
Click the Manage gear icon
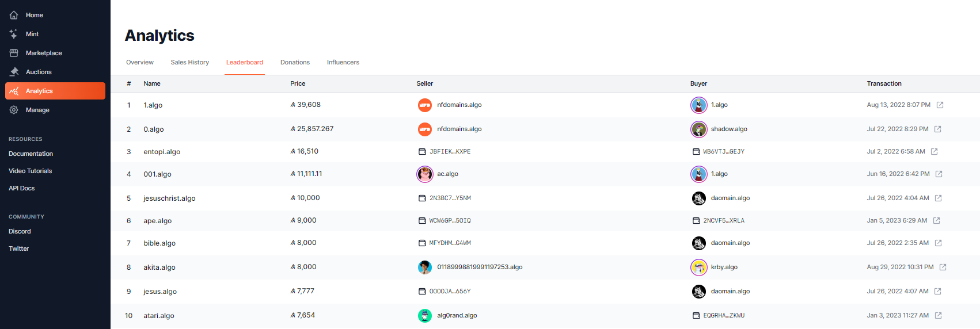click(x=14, y=110)
